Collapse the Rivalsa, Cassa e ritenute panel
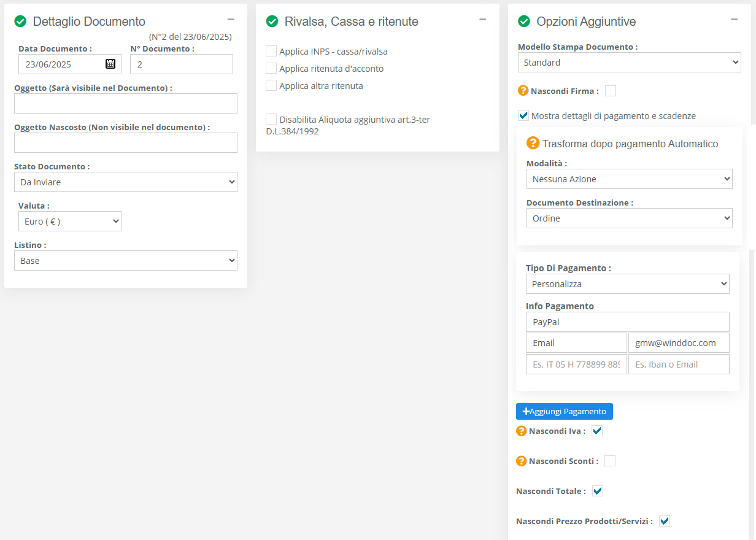The height and width of the screenshot is (540, 756). pyautogui.click(x=482, y=20)
